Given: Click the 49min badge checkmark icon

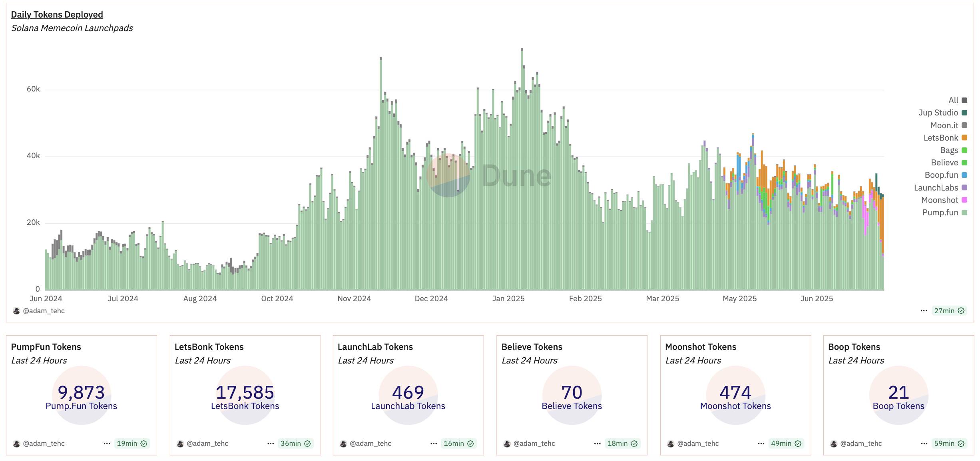Looking at the screenshot, I should (798, 443).
